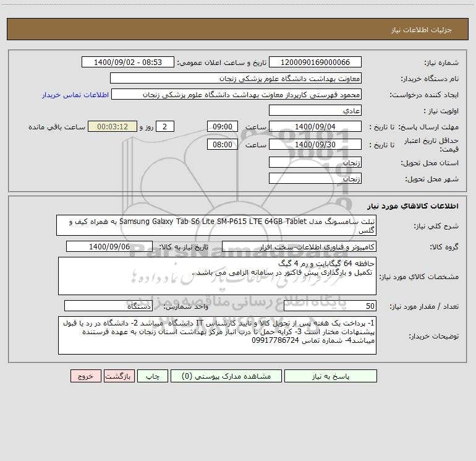
Task: Click the 'شرح کلی نیاز:' label
Action: coord(436,226)
